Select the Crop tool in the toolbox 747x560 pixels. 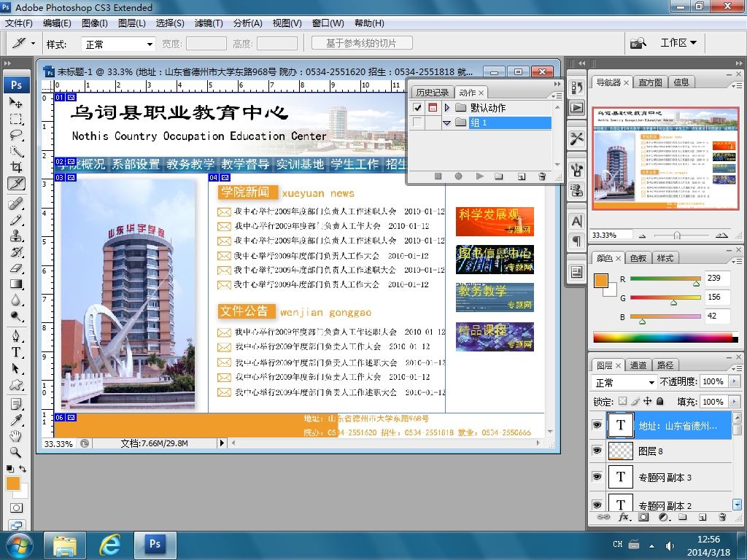click(x=16, y=167)
